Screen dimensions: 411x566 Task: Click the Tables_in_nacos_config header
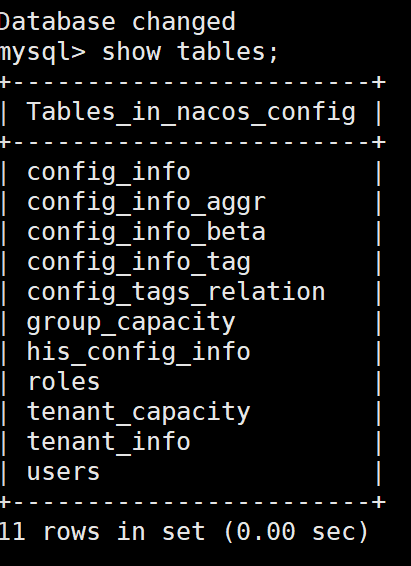191,112
